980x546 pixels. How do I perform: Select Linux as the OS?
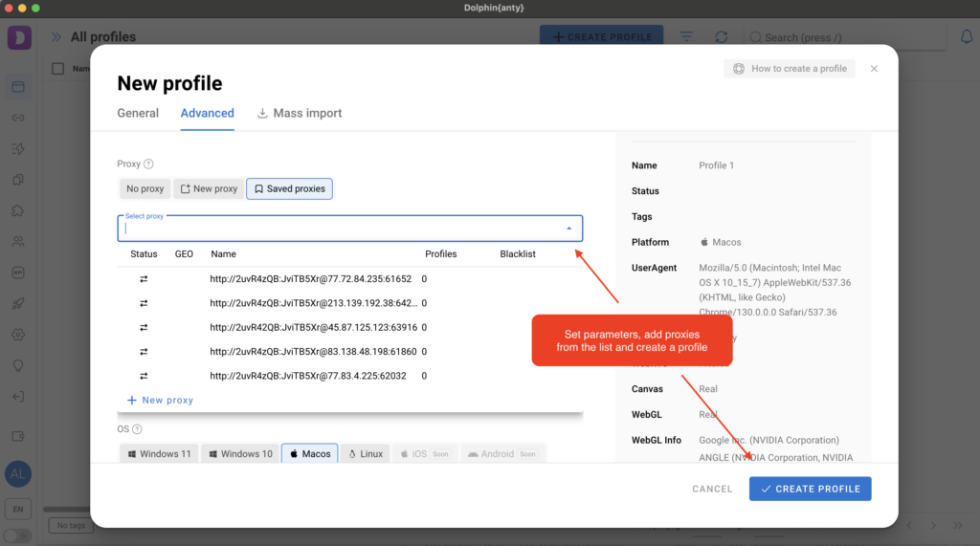point(365,454)
